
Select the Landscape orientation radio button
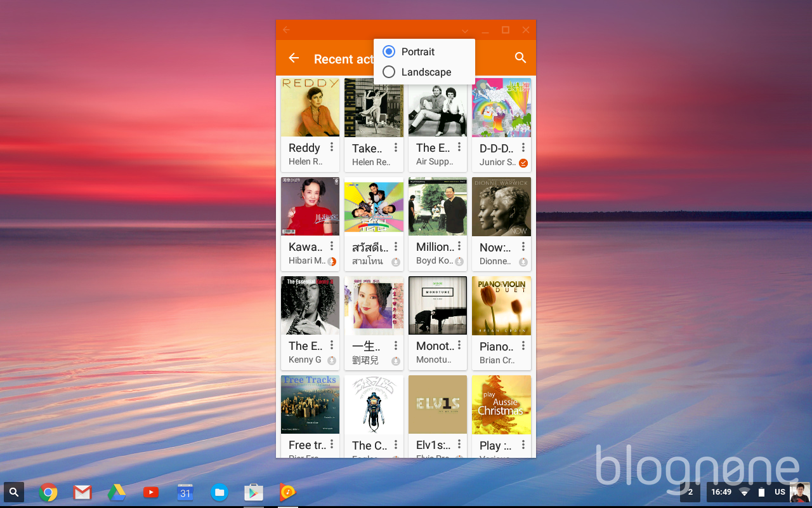389,72
